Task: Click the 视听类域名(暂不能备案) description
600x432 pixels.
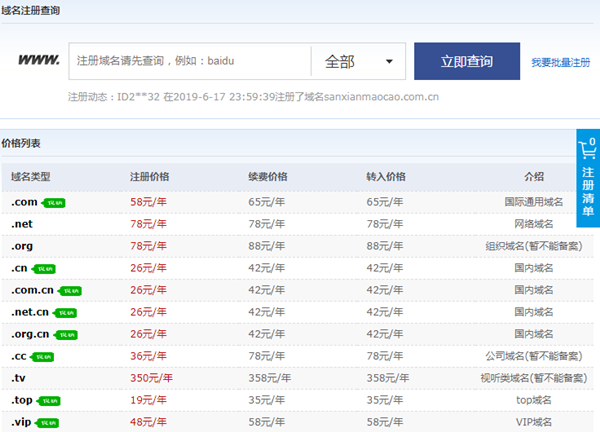Action: point(534,378)
